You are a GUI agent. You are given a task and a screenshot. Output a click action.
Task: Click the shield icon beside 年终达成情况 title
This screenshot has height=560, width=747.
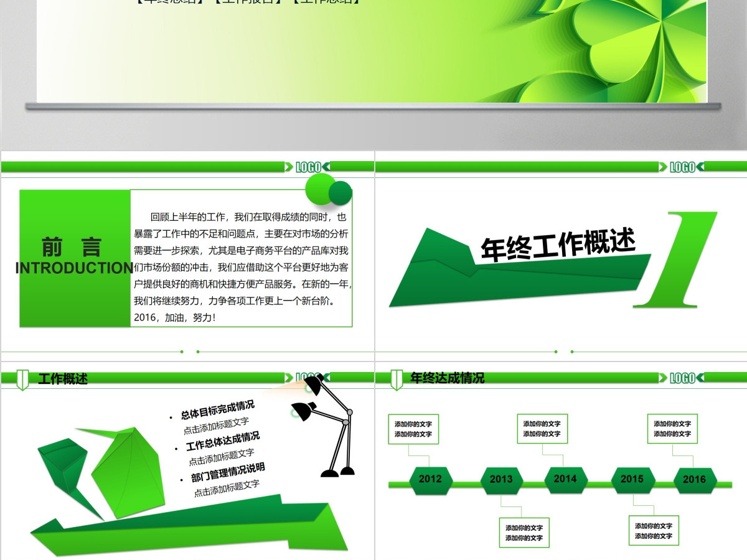click(397, 379)
